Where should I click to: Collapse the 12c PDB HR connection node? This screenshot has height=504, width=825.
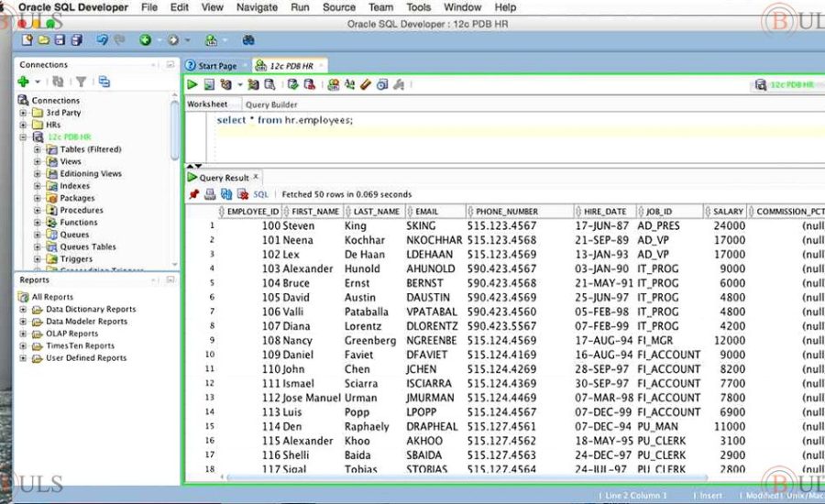[23, 137]
